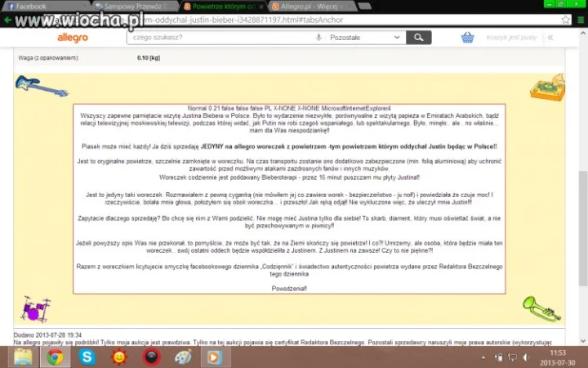Show hidden tray icons arrow

coord(483,357)
